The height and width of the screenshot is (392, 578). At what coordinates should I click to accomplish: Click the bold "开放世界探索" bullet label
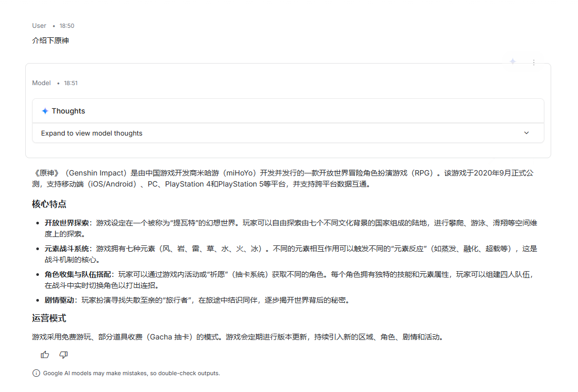(x=67, y=223)
